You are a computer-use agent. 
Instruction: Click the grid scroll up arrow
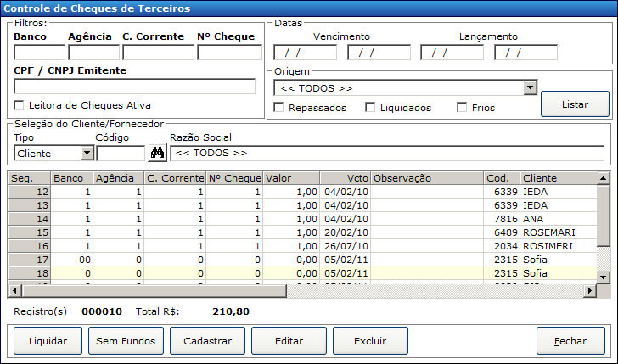pos(604,178)
